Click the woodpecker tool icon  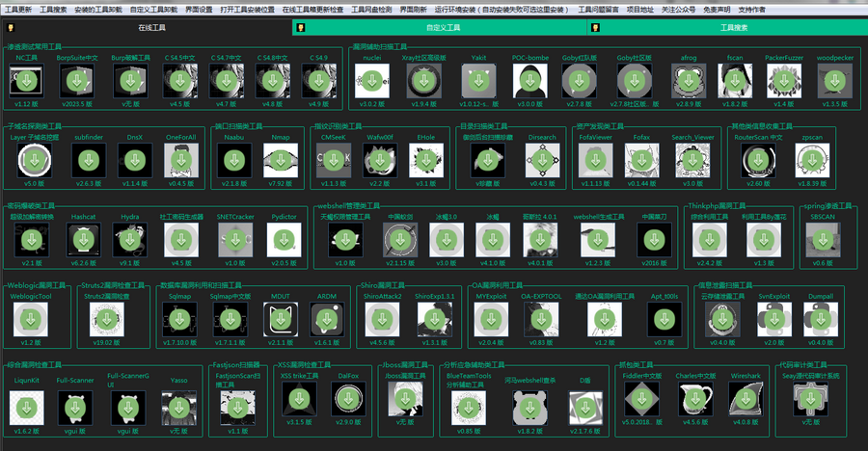(x=835, y=81)
